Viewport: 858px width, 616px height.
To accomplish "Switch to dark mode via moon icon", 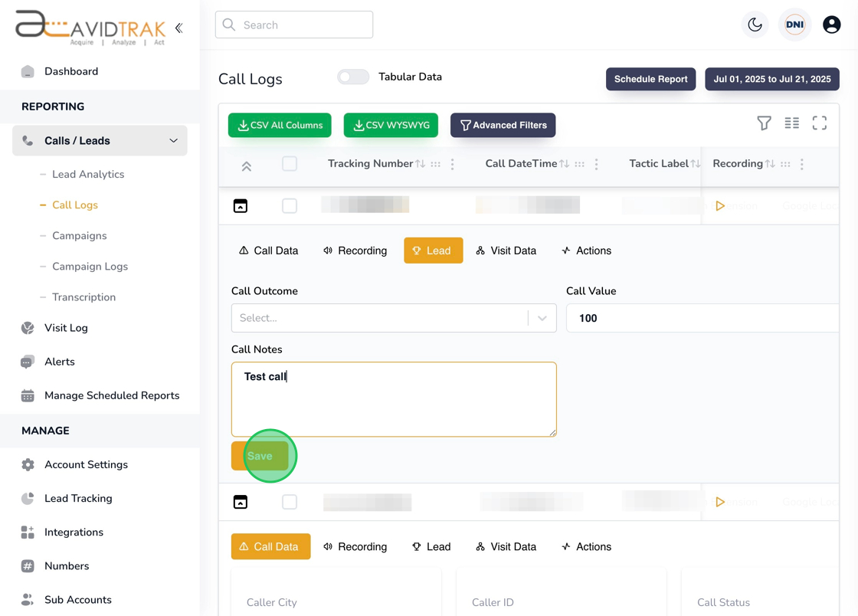I will click(x=755, y=25).
